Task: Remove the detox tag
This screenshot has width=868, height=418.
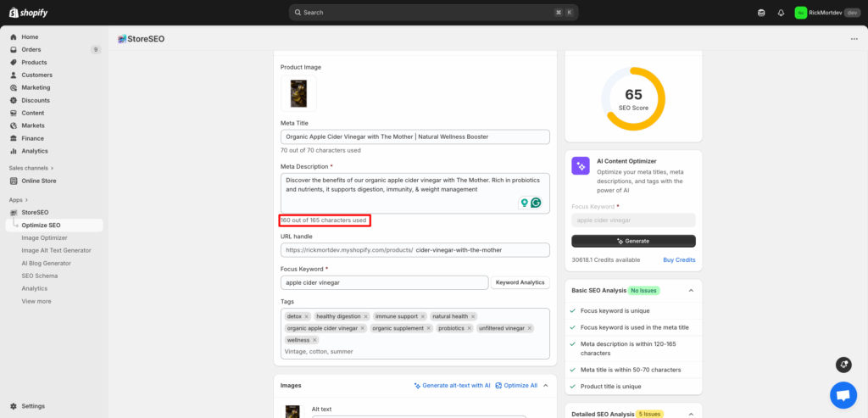Action: coord(307,316)
